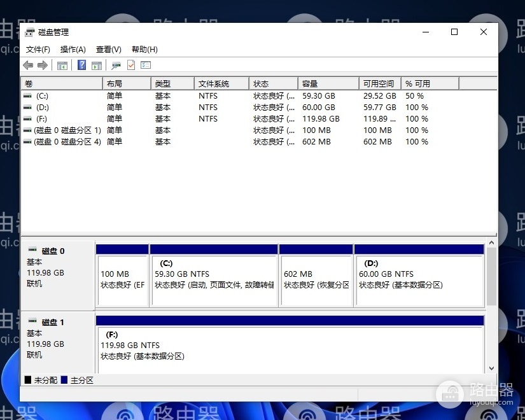Sort by the 布局 column header
525x420 pixels.
click(x=127, y=84)
